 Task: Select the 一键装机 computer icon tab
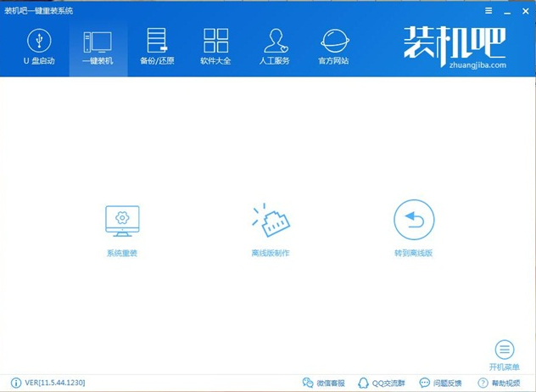click(x=98, y=42)
